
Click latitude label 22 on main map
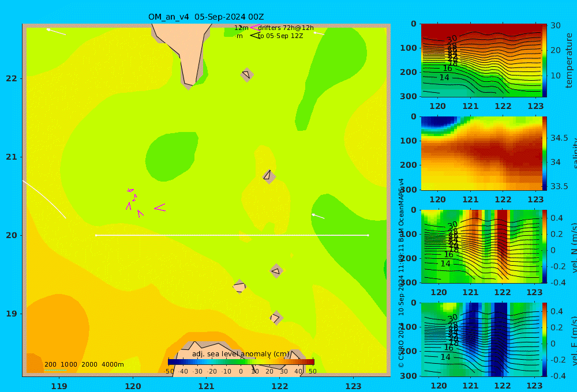pyautogui.click(x=12, y=78)
